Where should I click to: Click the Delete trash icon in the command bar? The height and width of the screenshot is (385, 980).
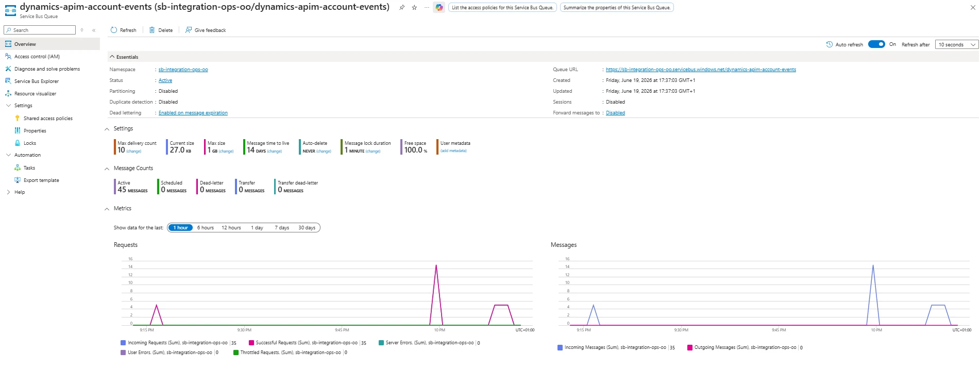(152, 30)
